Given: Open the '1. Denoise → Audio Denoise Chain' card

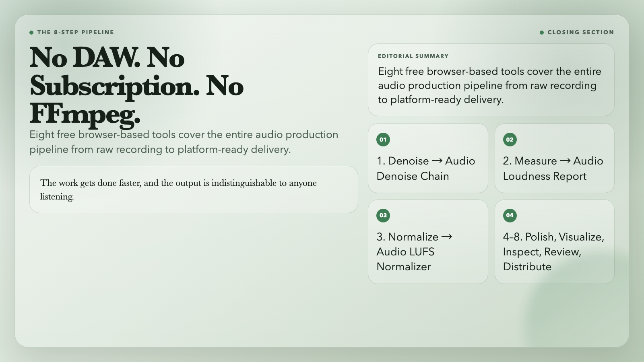Looking at the screenshot, I should pyautogui.click(x=428, y=158).
